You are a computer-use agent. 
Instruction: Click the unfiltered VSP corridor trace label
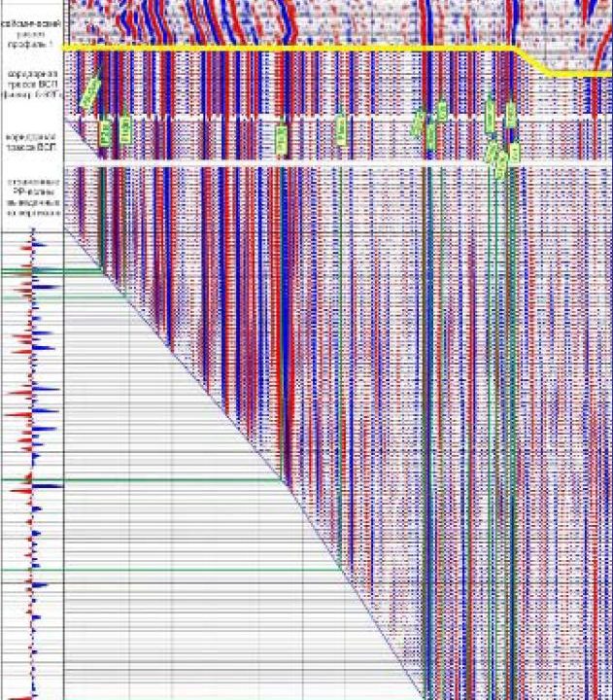(31, 141)
